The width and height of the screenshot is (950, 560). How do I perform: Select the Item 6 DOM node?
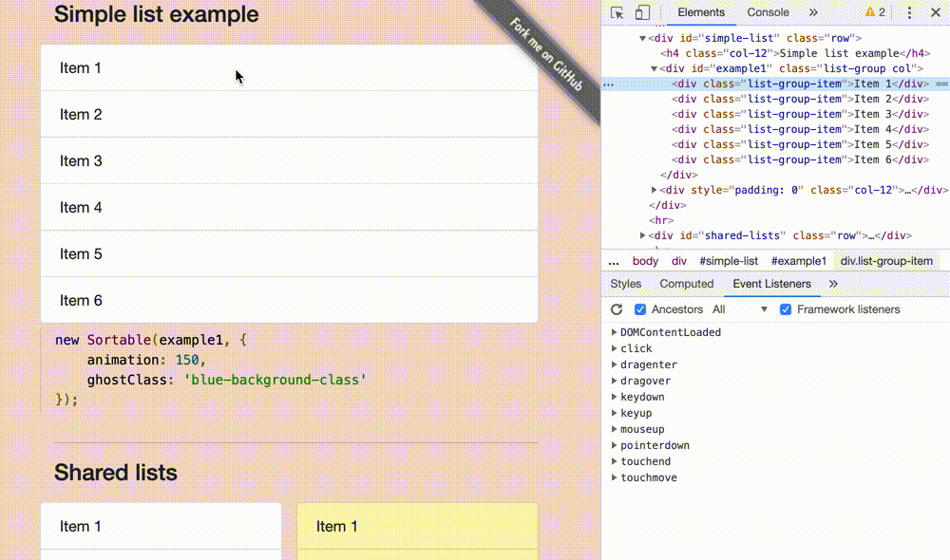[800, 159]
